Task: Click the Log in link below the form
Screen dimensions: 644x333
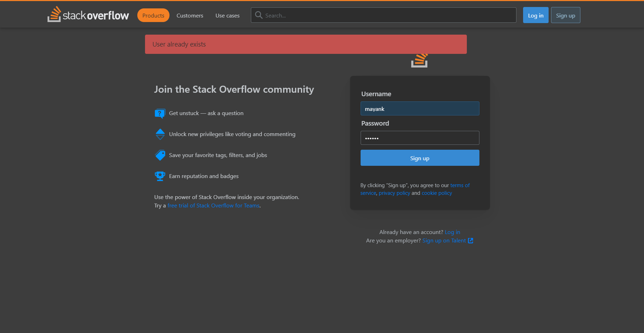Action: pyautogui.click(x=452, y=232)
